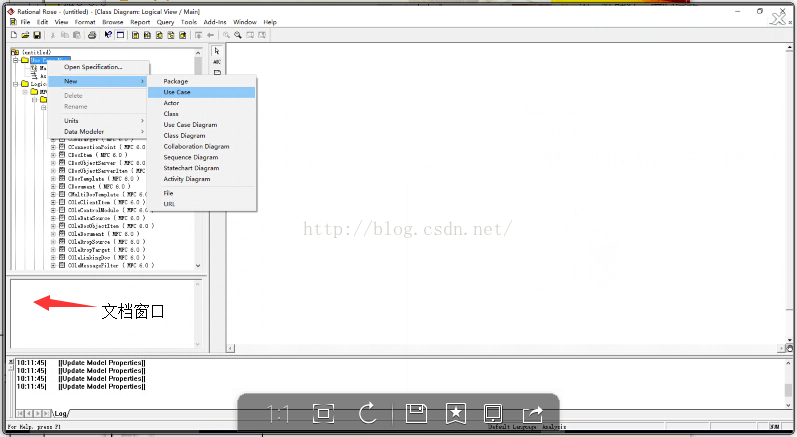This screenshot has width=797, height=437.
Task: Switch to the Log tab
Action: [60, 414]
